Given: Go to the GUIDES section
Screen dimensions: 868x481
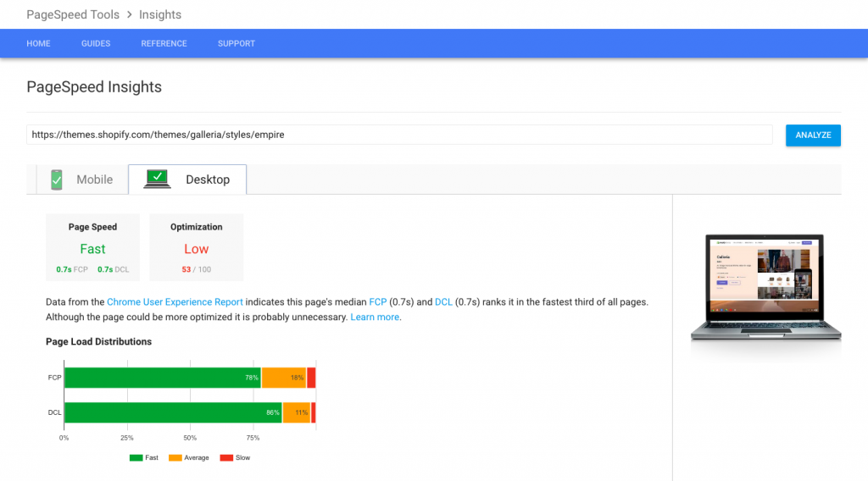Looking at the screenshot, I should click(x=96, y=43).
